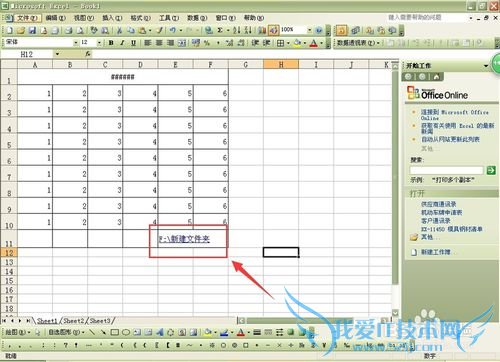The width and height of the screenshot is (500, 362).
Task: Click the Sort Descending icon
Action: [x=248, y=30]
